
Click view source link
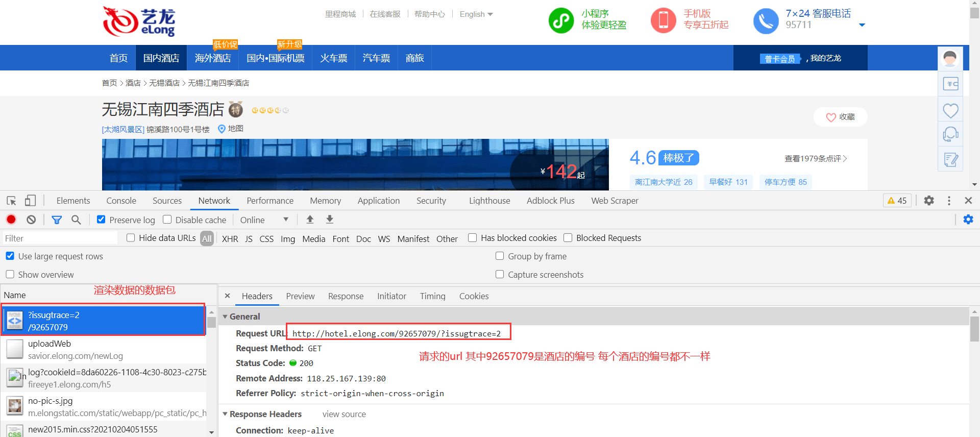[344, 414]
